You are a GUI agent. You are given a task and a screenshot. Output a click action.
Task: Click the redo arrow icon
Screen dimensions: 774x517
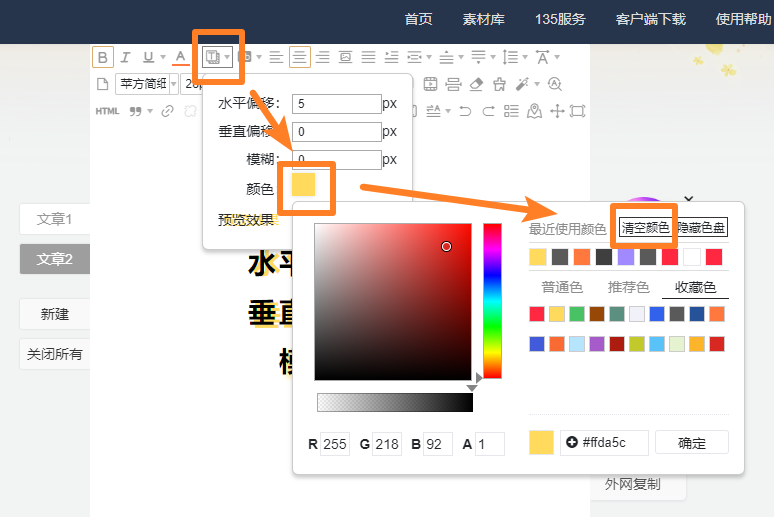click(x=487, y=111)
